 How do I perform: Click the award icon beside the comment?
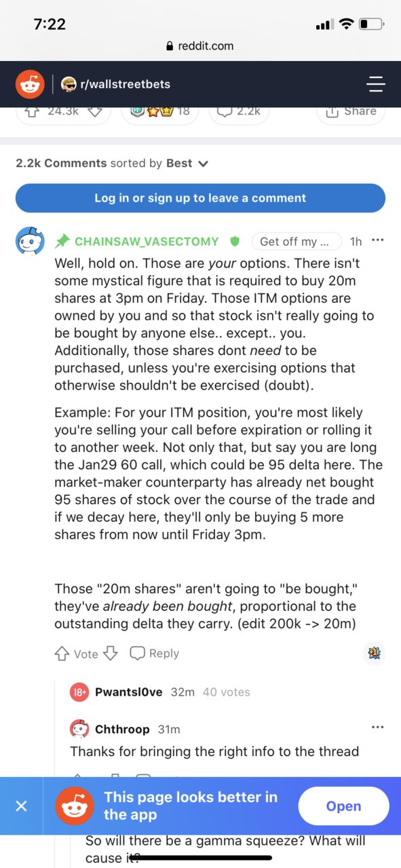point(374,653)
